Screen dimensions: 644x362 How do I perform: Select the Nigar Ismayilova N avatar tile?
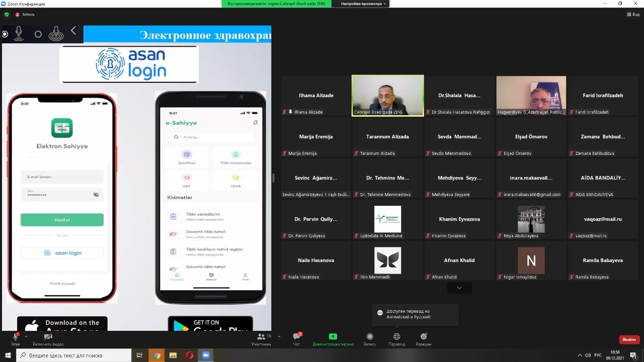531,260
